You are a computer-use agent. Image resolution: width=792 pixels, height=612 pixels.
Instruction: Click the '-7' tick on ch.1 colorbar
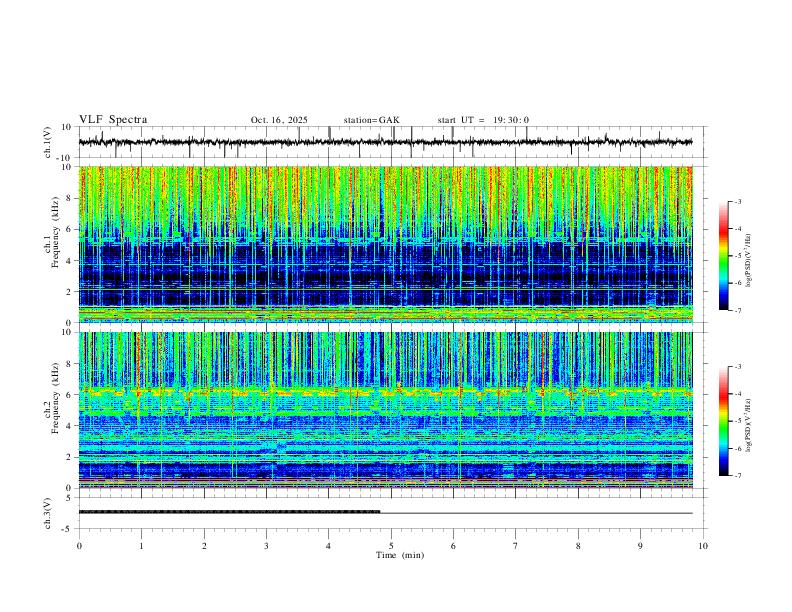coord(738,310)
